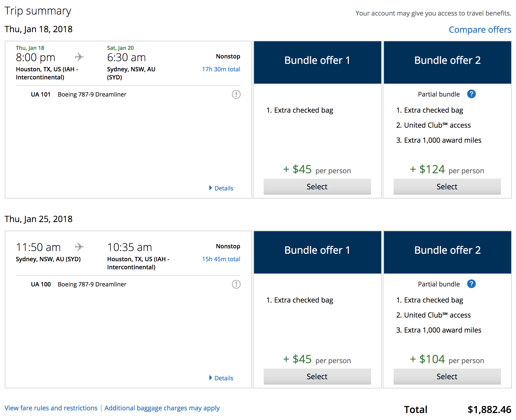Screen dimensions: 516x420
Task: Click the airplane icon on Houston to Sydney flight
Action: click(79, 57)
